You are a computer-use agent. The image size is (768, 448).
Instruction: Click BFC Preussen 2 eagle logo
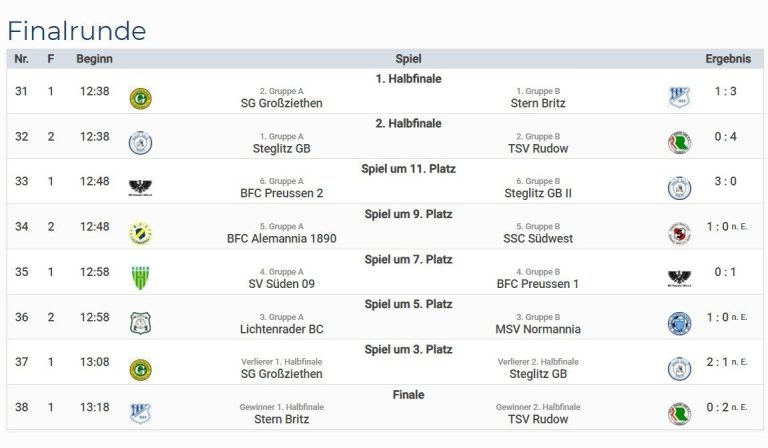coord(141,188)
